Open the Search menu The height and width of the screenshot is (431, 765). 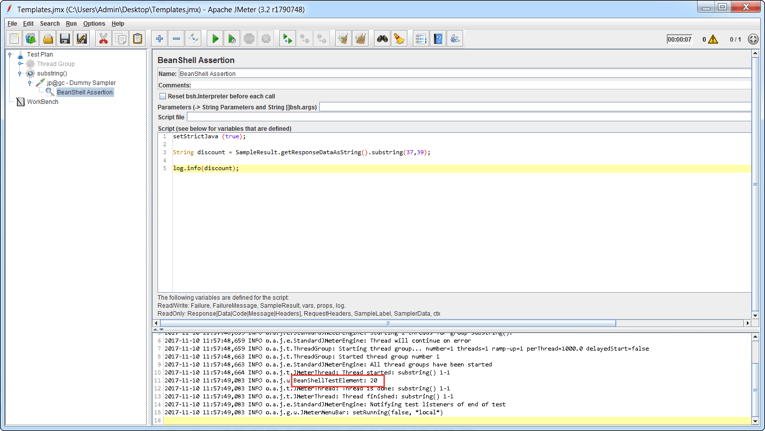pyautogui.click(x=50, y=23)
